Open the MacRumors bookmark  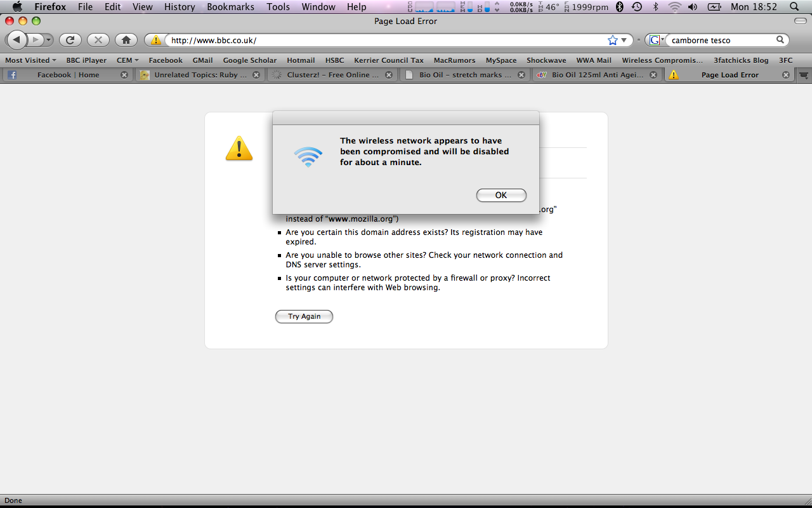tap(454, 60)
